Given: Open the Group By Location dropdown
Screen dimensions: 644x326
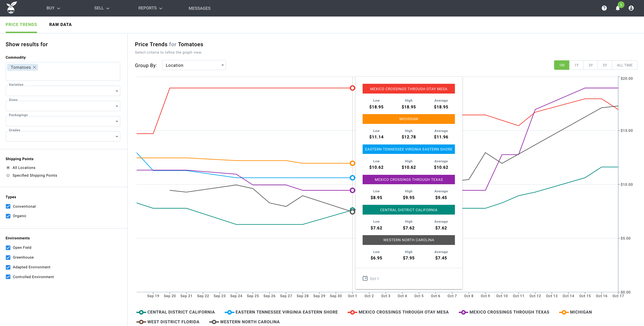Looking at the screenshot, I should [194, 65].
